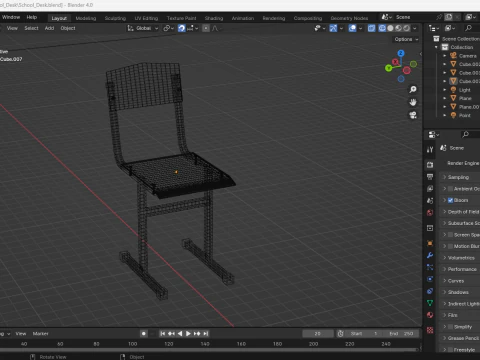This screenshot has width=480, height=360.
Task: Open the Global transform orientation dropdown
Action: (x=143, y=28)
